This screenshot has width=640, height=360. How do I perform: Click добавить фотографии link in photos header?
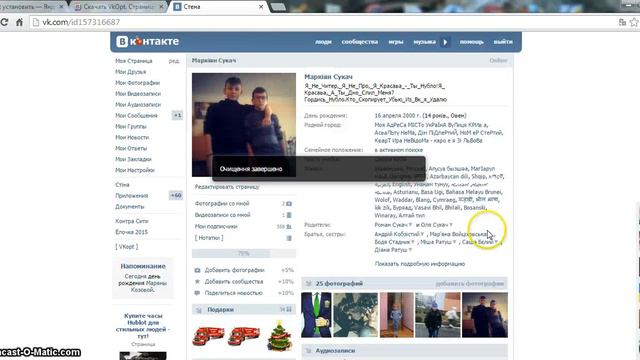[470, 284]
